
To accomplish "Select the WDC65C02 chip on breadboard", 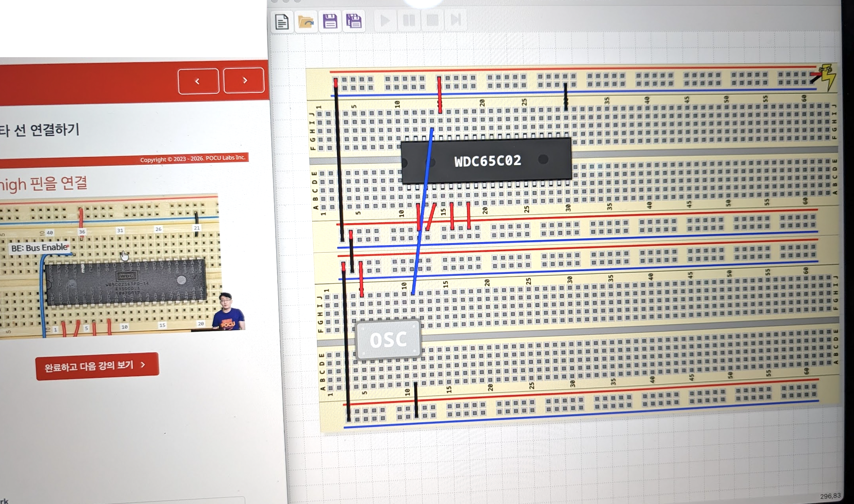I will (487, 161).
